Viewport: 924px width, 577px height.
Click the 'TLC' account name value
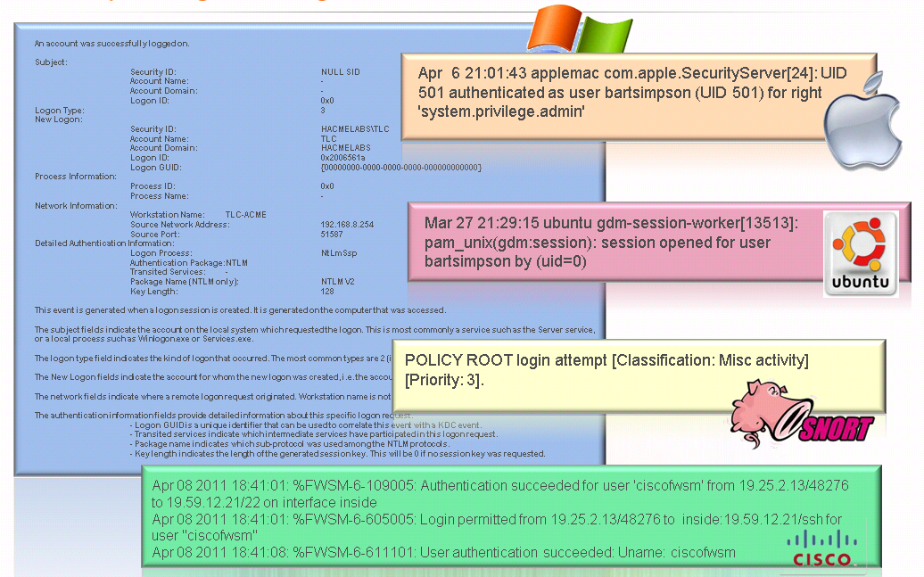click(x=329, y=139)
